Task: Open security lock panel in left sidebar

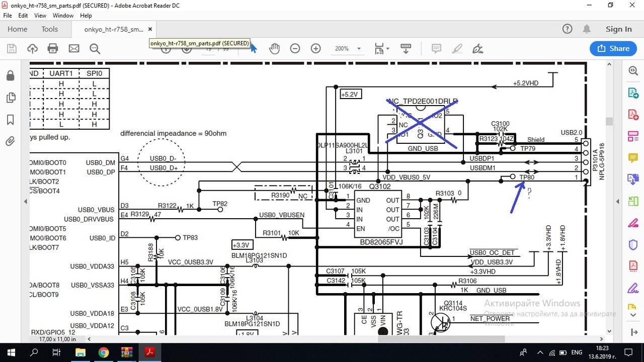Action: pos(10,75)
